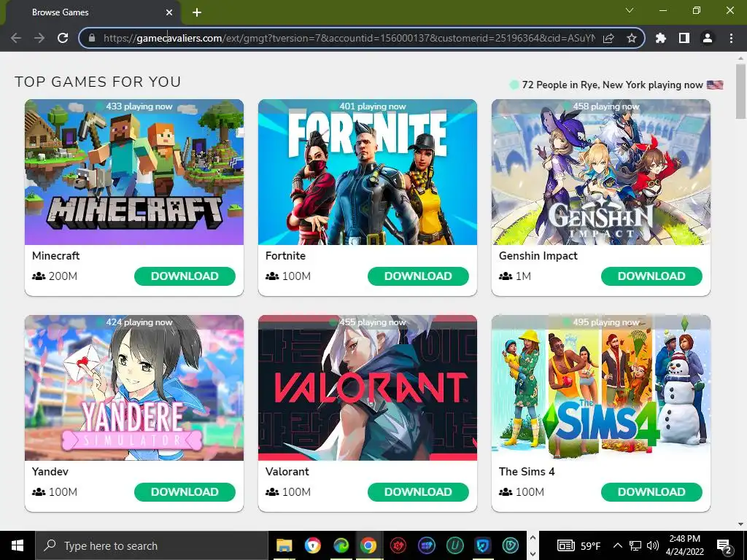This screenshot has height=560, width=747.
Task: Go forward to the next page
Action: pyautogui.click(x=39, y=38)
